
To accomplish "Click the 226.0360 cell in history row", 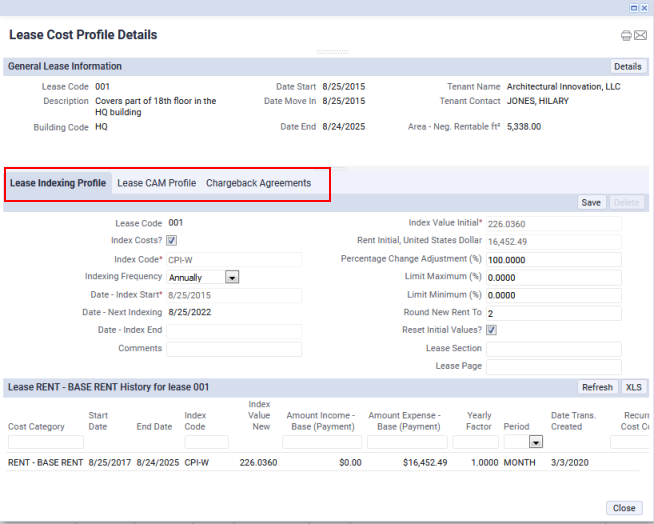I will (x=258, y=463).
